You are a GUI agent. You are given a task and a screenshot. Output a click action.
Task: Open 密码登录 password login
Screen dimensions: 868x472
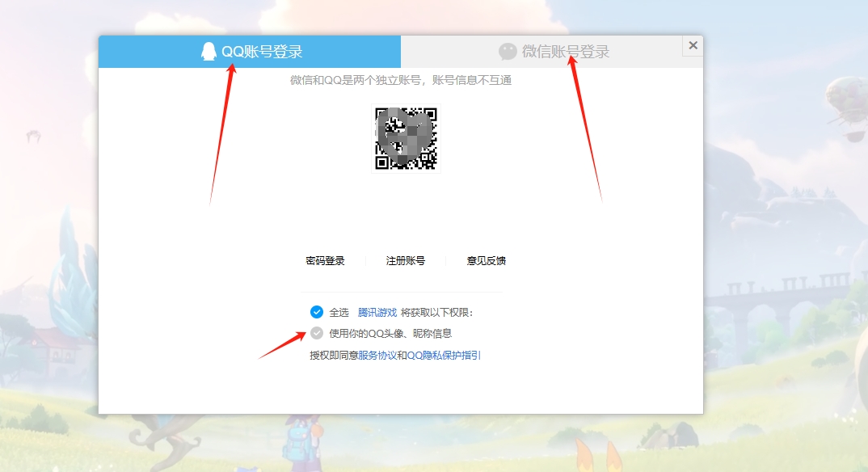[x=325, y=260]
